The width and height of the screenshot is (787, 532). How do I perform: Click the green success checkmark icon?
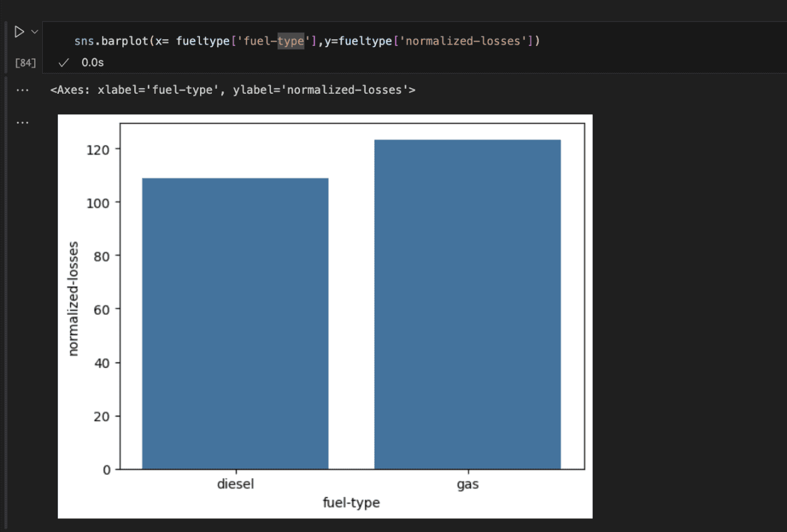[x=63, y=63]
